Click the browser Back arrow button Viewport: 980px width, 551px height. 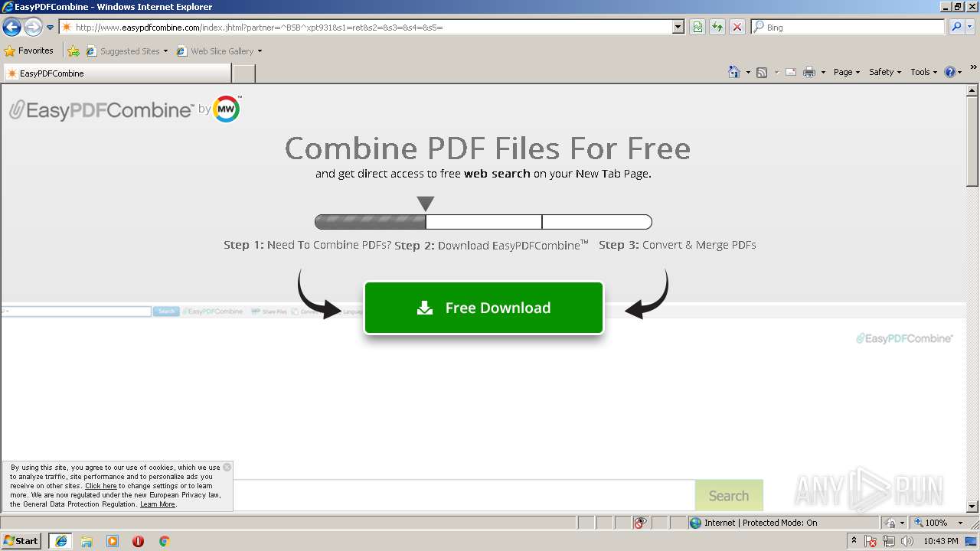[x=11, y=28]
